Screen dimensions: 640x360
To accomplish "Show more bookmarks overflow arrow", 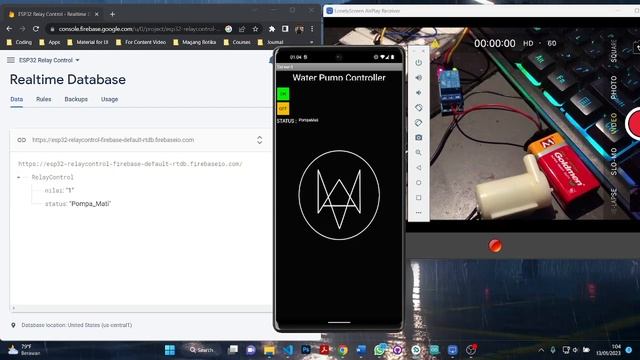I will [x=311, y=42].
